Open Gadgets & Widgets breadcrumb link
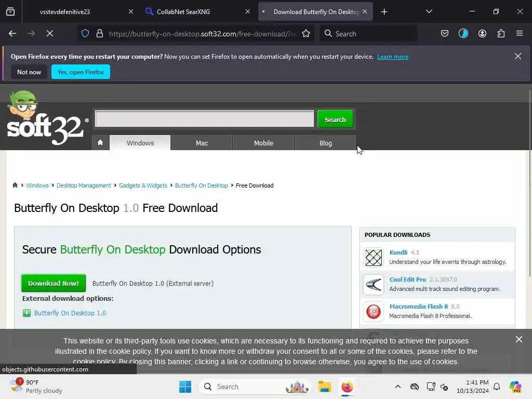532x399 pixels. (143, 185)
